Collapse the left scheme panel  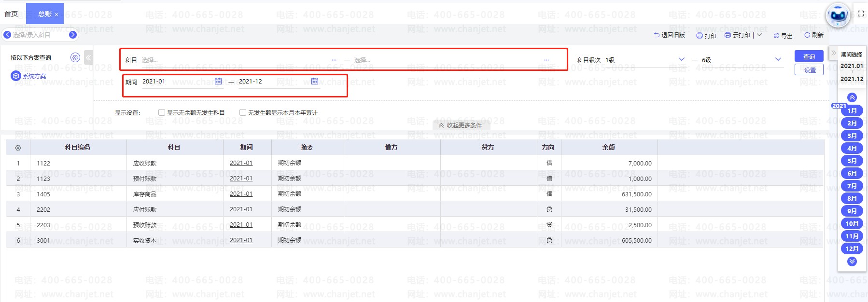click(x=88, y=57)
